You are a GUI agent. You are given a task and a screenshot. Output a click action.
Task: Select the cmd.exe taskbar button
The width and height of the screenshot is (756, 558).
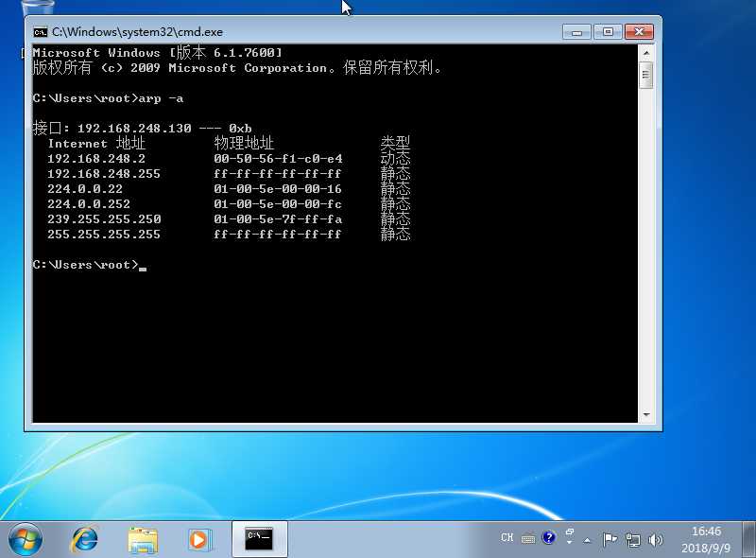point(259,539)
